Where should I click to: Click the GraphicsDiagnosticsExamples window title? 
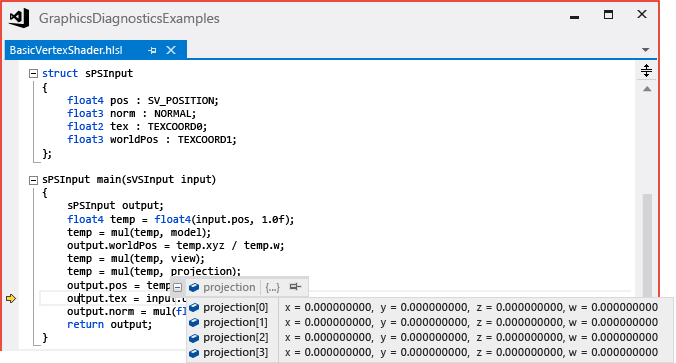[129, 19]
